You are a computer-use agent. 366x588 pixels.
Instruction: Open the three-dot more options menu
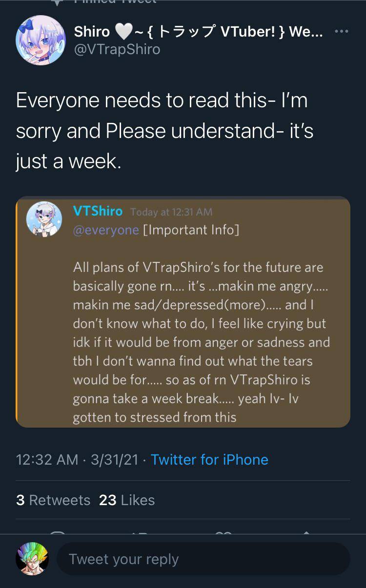point(342,32)
